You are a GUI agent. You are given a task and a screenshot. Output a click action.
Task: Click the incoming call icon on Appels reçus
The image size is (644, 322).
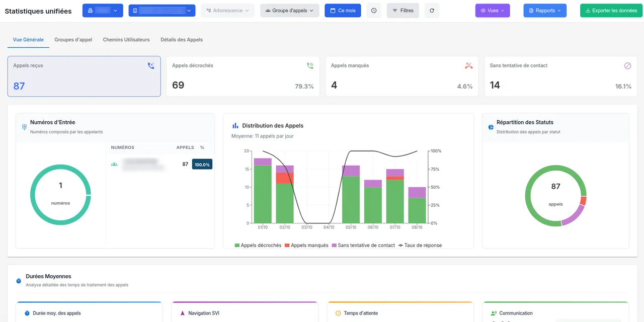click(151, 65)
